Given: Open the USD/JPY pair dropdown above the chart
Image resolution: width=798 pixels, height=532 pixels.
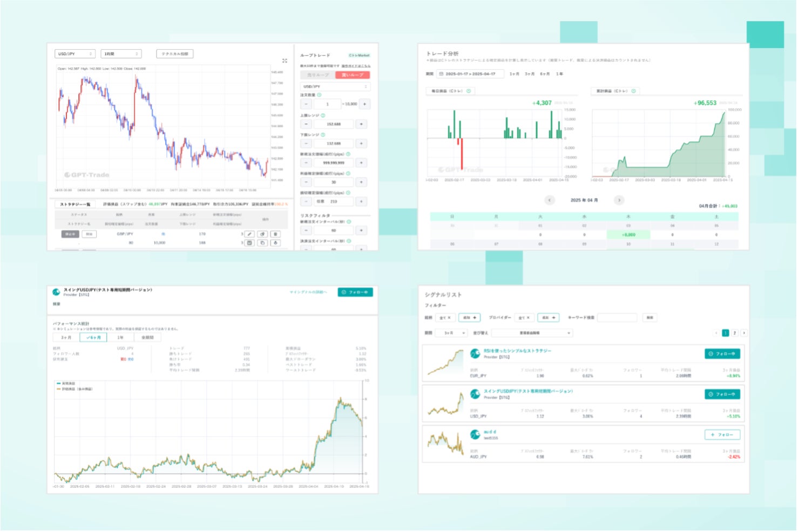Looking at the screenshot, I should [x=75, y=54].
